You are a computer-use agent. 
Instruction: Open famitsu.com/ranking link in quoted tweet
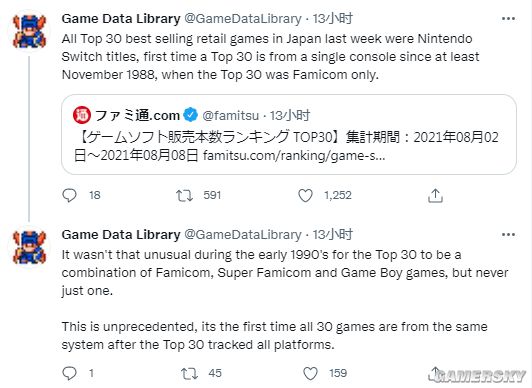point(294,156)
